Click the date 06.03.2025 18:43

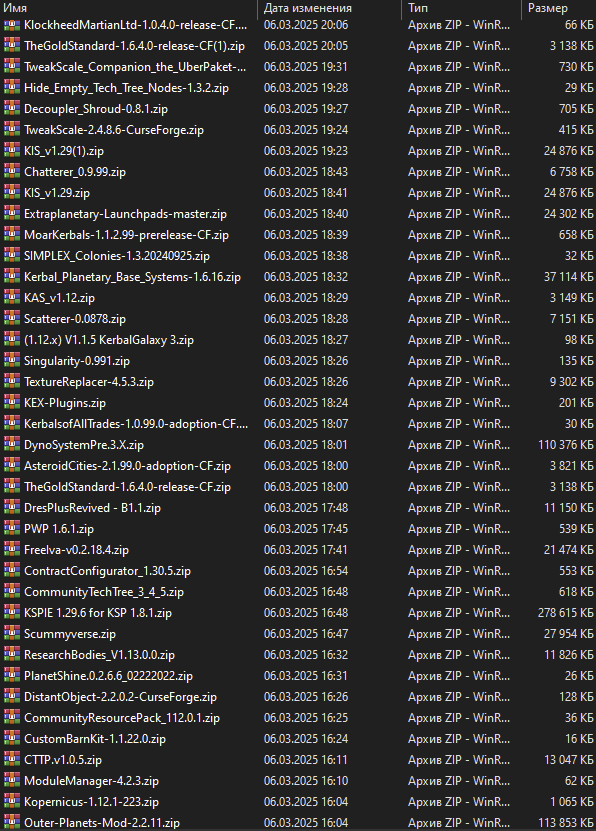point(306,172)
